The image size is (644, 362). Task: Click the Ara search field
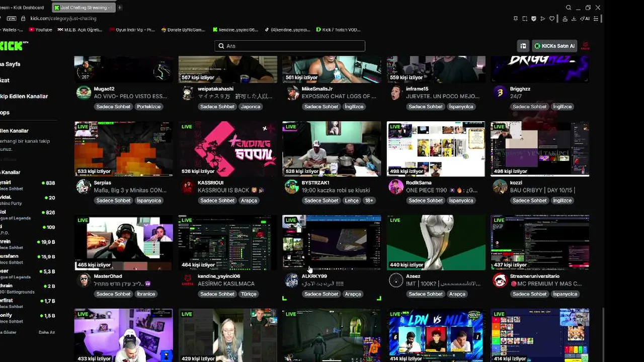[x=290, y=46]
